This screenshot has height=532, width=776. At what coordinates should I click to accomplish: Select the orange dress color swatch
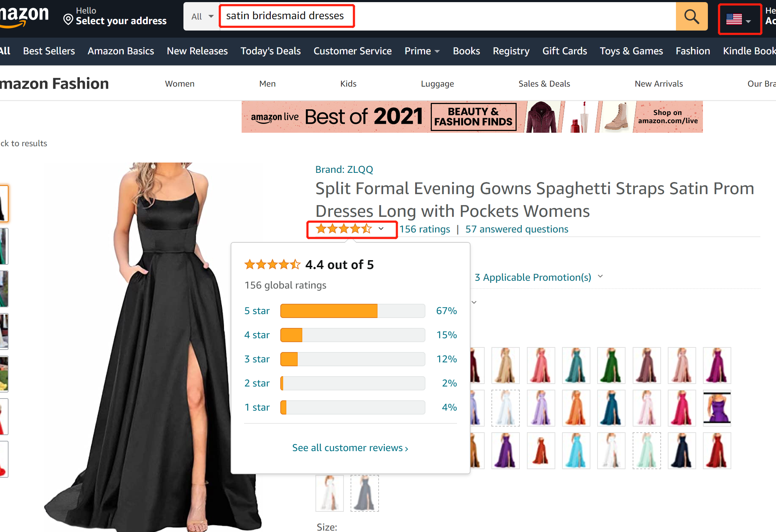tap(576, 408)
